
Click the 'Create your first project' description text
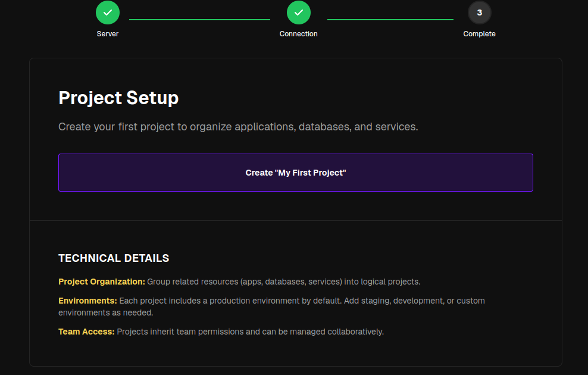coord(238,127)
